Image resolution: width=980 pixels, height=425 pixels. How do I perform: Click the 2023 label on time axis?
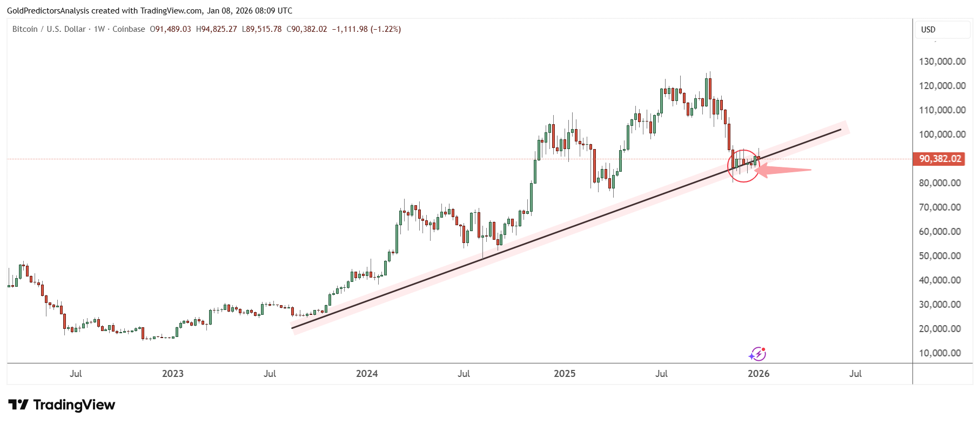click(x=173, y=374)
